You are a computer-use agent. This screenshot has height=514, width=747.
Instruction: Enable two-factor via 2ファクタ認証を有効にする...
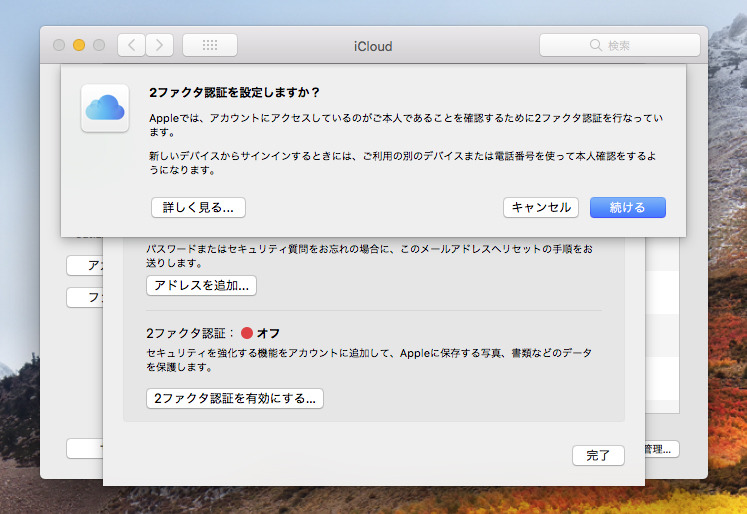[x=235, y=398]
